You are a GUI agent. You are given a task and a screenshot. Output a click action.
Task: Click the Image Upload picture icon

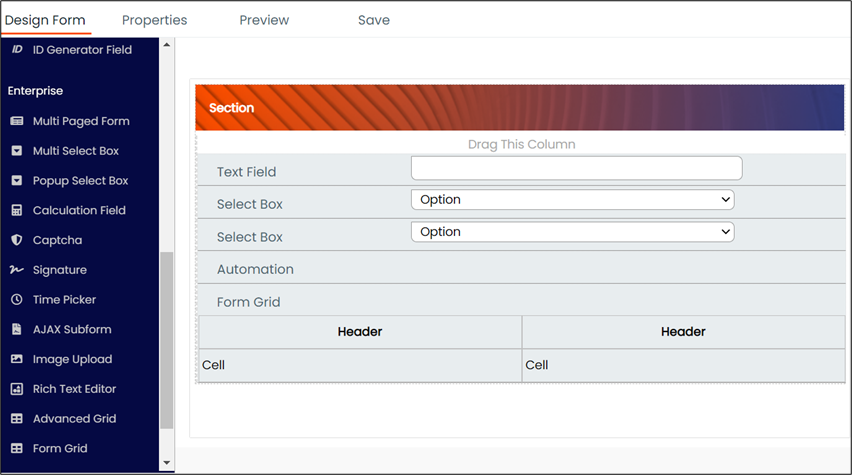(17, 359)
